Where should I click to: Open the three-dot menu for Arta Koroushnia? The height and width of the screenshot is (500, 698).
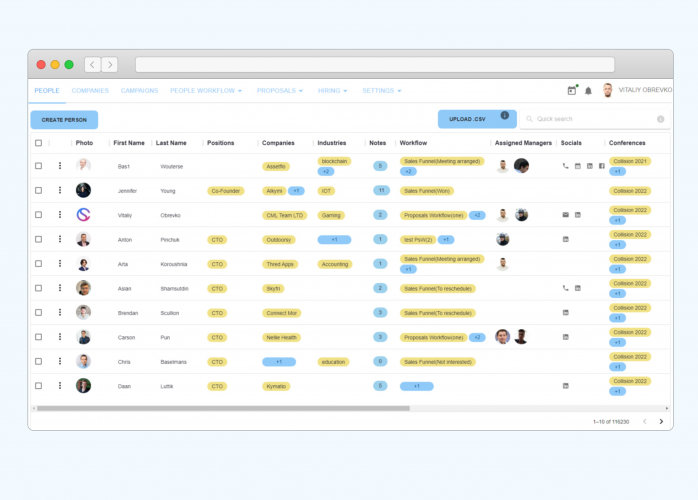pyautogui.click(x=60, y=264)
